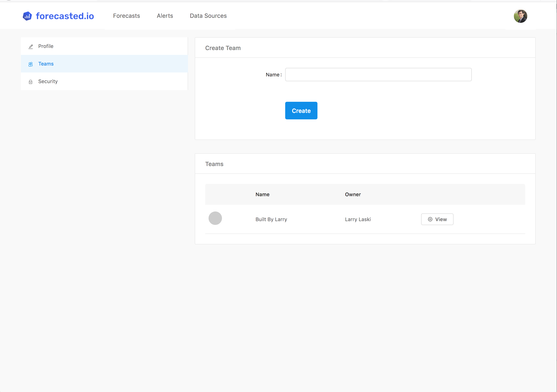This screenshot has height=392, width=557.
Task: Click the Owner column header
Action: tap(353, 194)
